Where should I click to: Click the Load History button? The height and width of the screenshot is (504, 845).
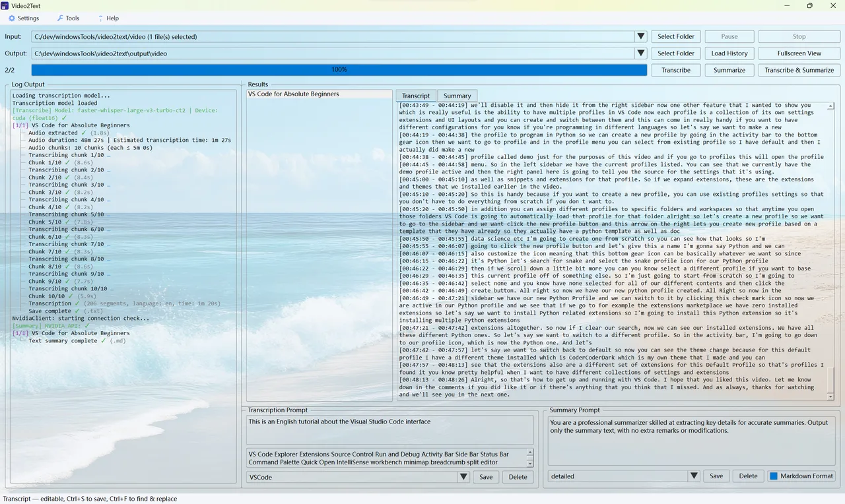(729, 53)
